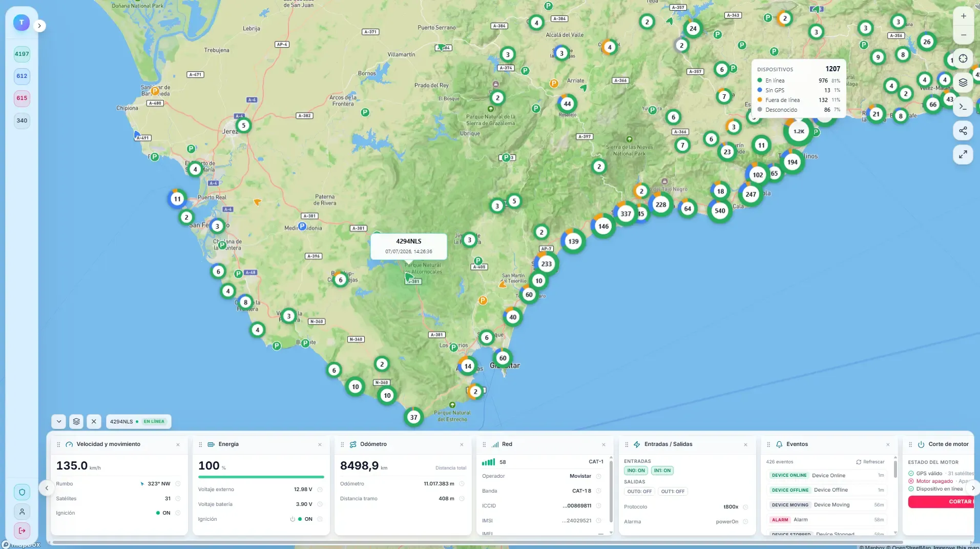980x549 pixels.
Task: Expand the left sidebar with chevron
Action: [x=39, y=26]
